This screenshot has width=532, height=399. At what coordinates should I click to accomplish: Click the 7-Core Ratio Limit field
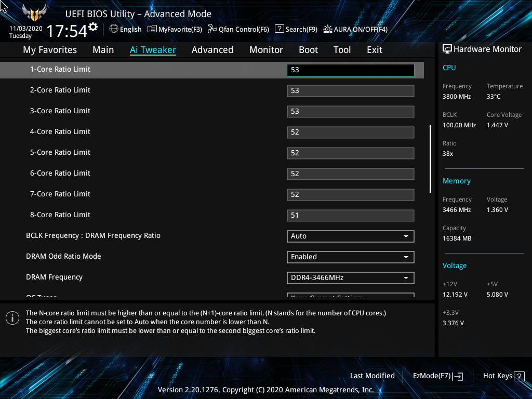(351, 194)
